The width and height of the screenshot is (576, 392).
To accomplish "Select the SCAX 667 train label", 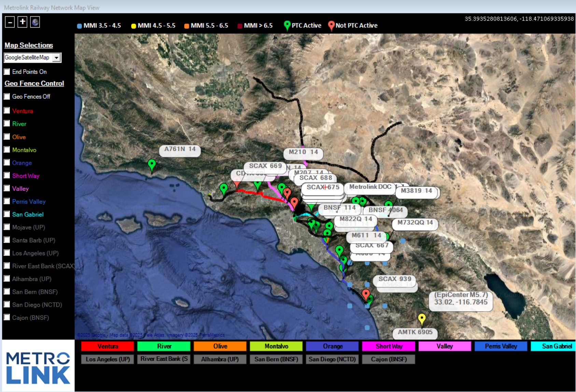I will [372, 246].
